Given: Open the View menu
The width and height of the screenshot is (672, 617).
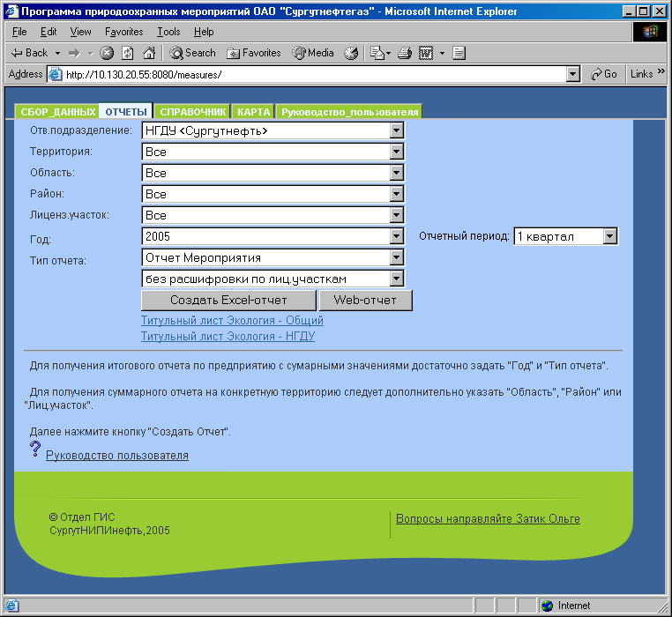Looking at the screenshot, I should coord(80,32).
